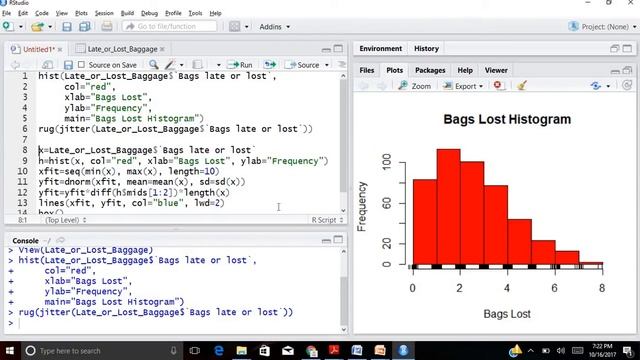The image size is (640, 360).
Task: Switch to the Viewer tab
Action: click(496, 70)
